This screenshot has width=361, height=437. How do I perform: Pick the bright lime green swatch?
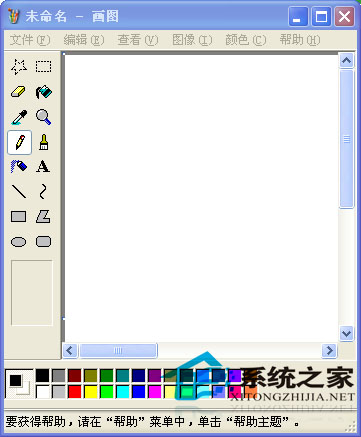click(x=107, y=392)
